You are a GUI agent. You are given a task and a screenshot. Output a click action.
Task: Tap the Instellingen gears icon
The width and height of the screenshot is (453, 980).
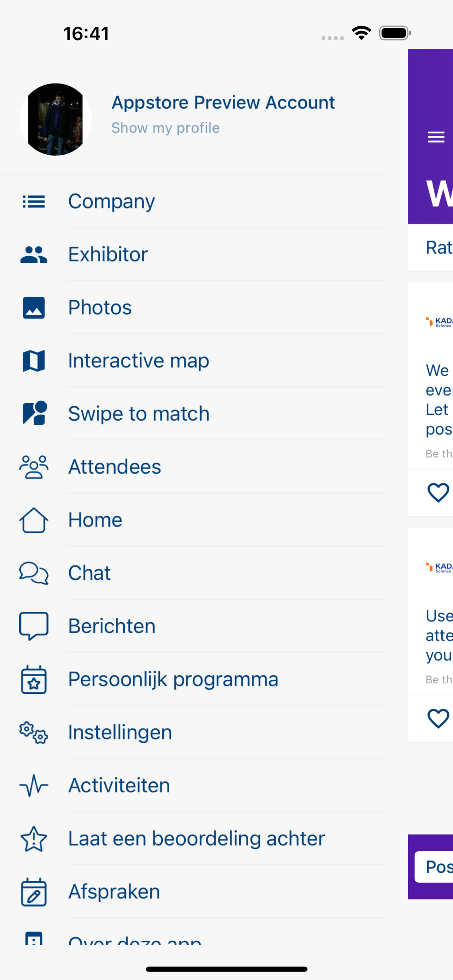(x=34, y=732)
